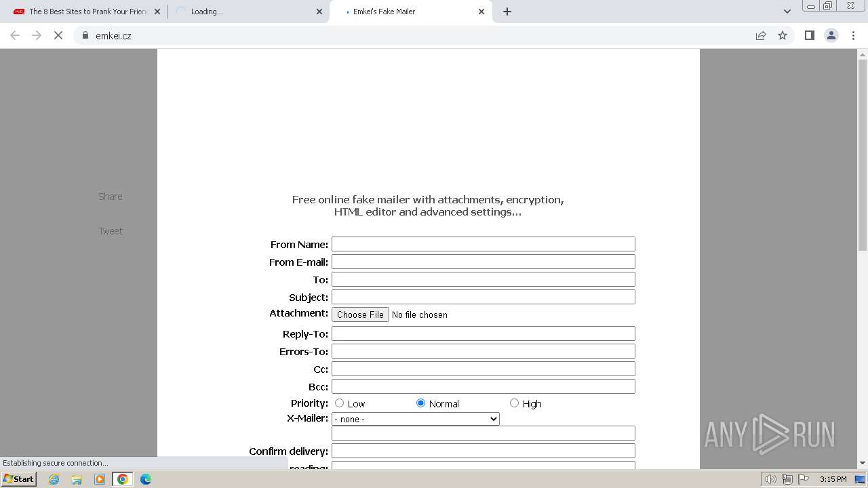Screen dimensions: 868x488
Task: Click the Share link on the left
Action: pos(111,197)
